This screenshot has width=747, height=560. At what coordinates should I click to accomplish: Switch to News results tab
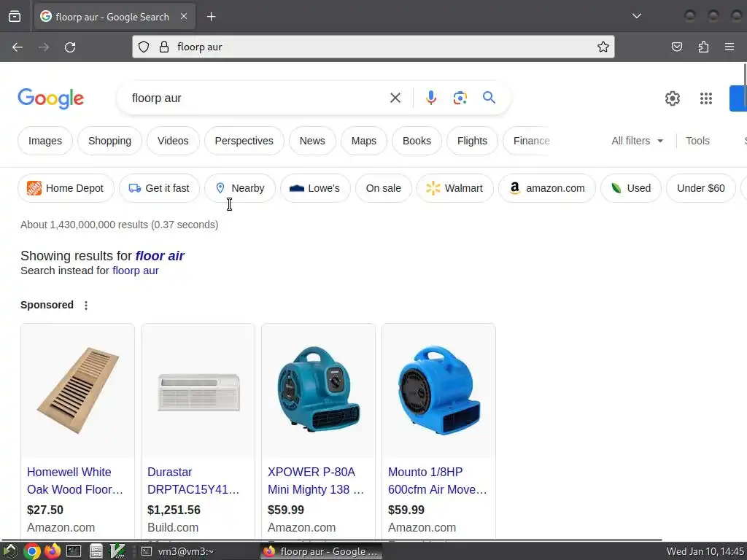pyautogui.click(x=312, y=141)
